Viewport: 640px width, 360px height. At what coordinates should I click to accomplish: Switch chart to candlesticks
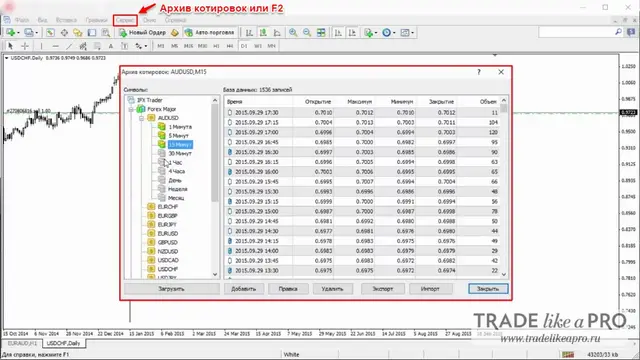pyautogui.click(x=263, y=32)
